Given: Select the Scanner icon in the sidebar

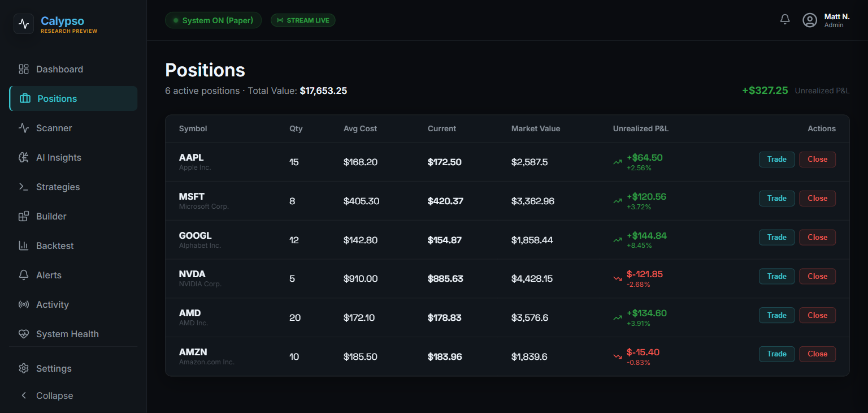Looking at the screenshot, I should click(23, 128).
